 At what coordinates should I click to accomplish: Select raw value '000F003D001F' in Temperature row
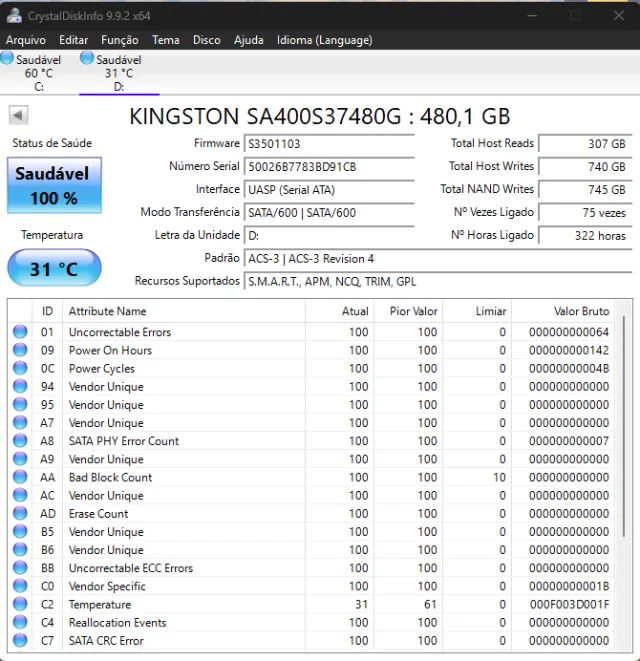coord(569,604)
